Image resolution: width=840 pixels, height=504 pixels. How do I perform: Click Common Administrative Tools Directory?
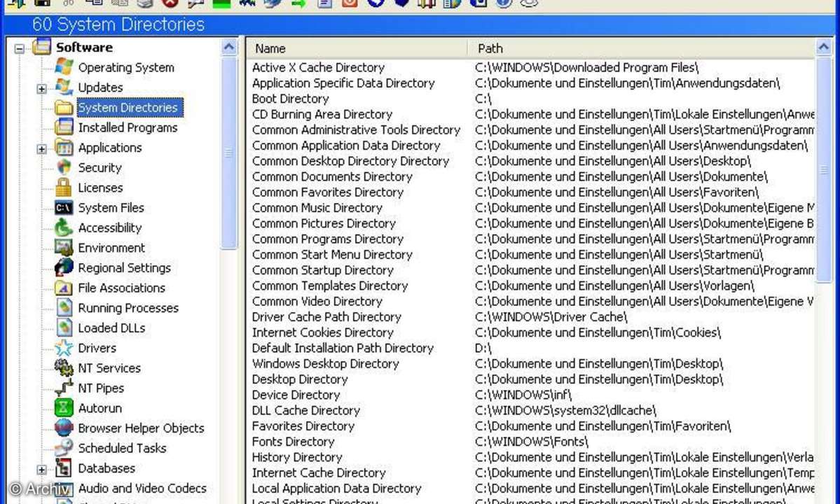coord(357,129)
